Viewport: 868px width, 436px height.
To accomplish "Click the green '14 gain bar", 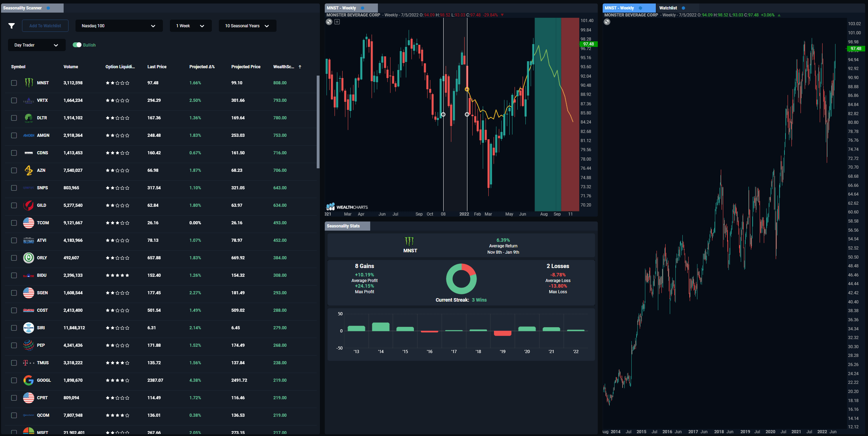I will point(381,326).
